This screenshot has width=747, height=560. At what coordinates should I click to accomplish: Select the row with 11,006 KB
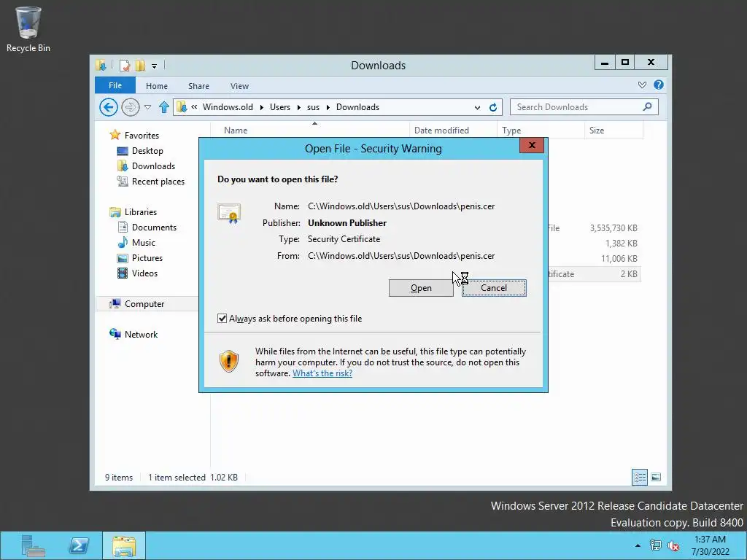click(x=594, y=259)
